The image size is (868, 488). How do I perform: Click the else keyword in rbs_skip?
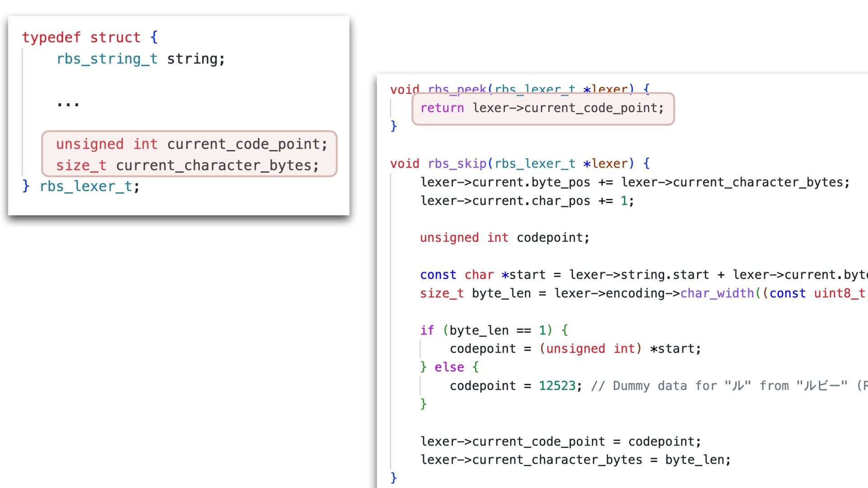pos(449,367)
